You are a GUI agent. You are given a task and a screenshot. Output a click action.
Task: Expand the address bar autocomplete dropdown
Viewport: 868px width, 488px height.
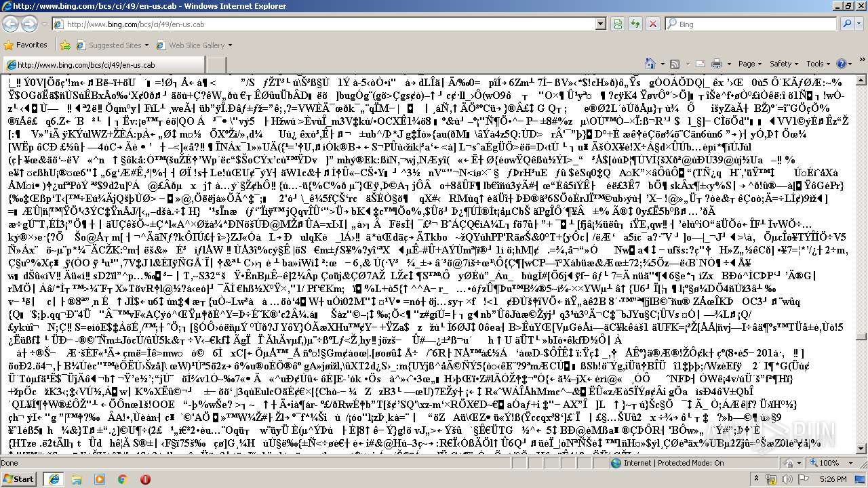[601, 24]
